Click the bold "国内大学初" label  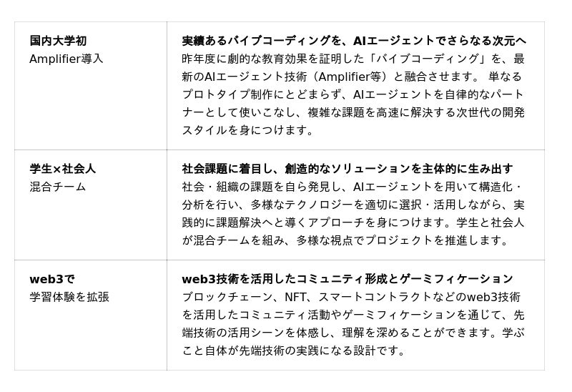(x=58, y=40)
